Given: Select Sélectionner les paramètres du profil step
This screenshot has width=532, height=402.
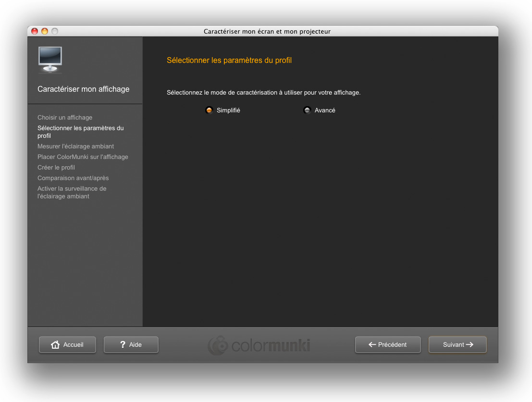Looking at the screenshot, I should [80, 132].
